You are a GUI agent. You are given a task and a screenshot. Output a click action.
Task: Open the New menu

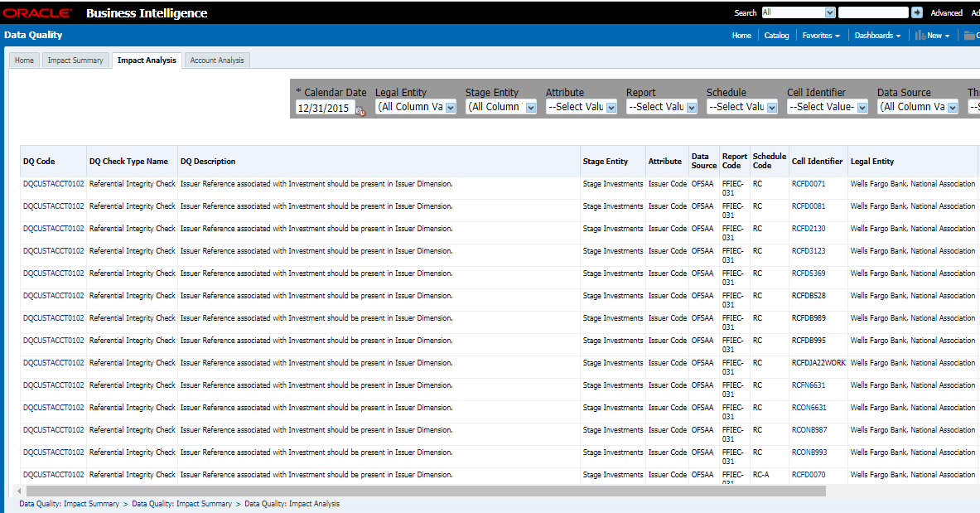tap(938, 36)
